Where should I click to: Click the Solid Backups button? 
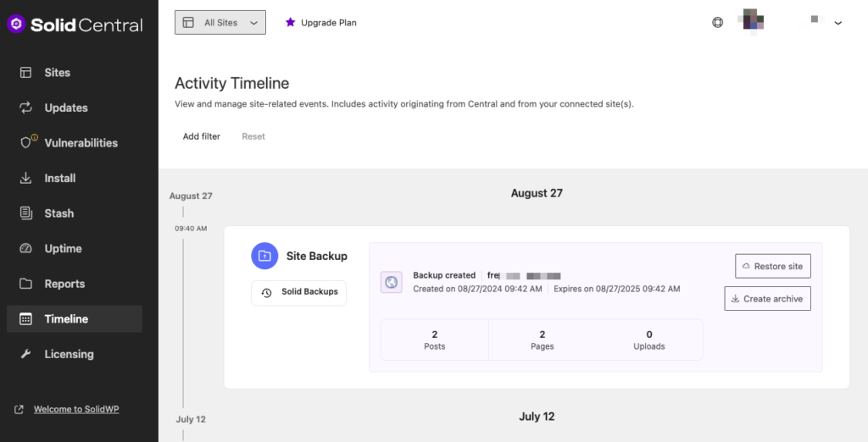click(x=299, y=292)
